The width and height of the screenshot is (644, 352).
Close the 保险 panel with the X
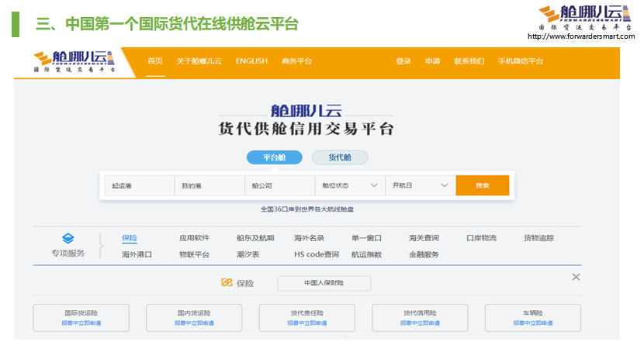click(576, 277)
